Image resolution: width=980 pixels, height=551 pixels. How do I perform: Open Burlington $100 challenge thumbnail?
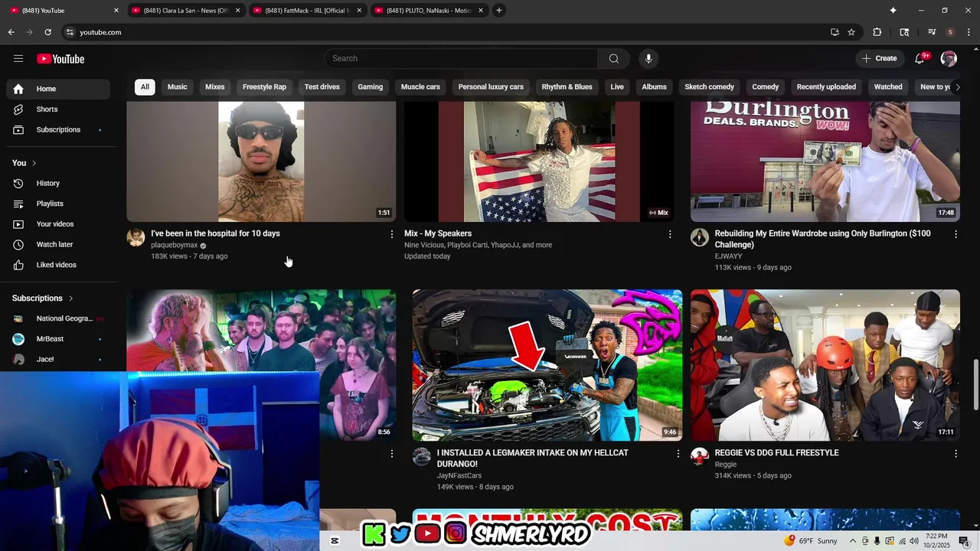(825, 161)
